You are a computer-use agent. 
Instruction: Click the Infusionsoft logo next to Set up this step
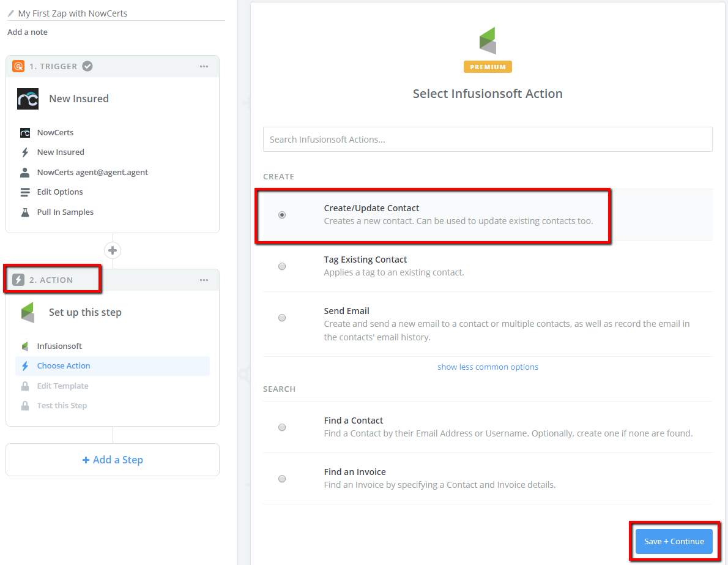(x=28, y=312)
